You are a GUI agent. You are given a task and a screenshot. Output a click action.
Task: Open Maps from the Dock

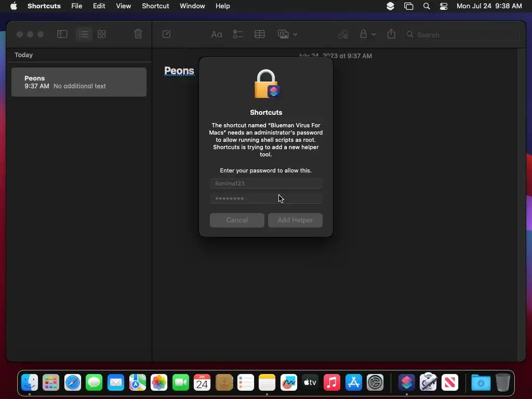tap(137, 383)
